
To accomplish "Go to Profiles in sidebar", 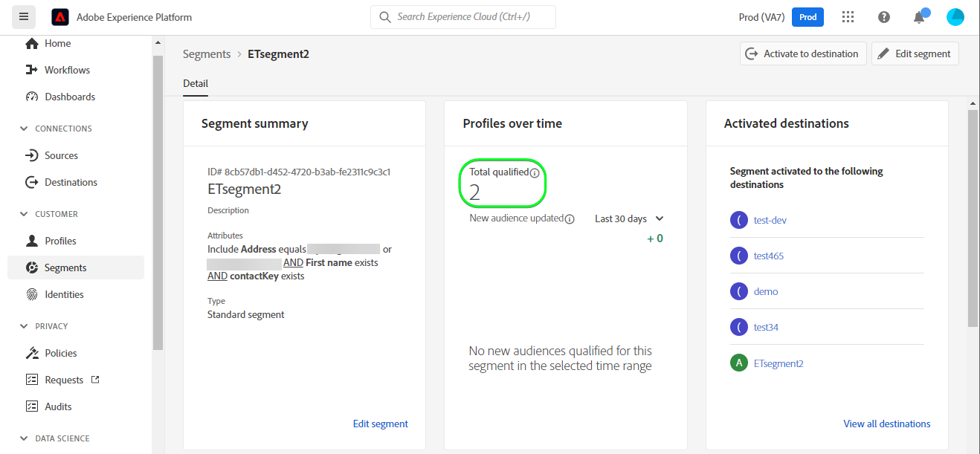I will coord(60,241).
